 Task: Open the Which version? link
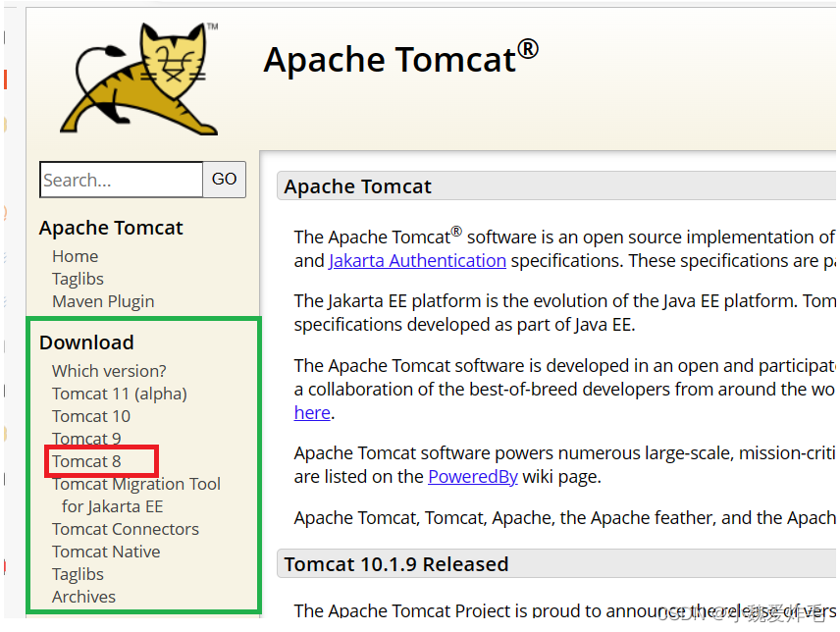(109, 371)
